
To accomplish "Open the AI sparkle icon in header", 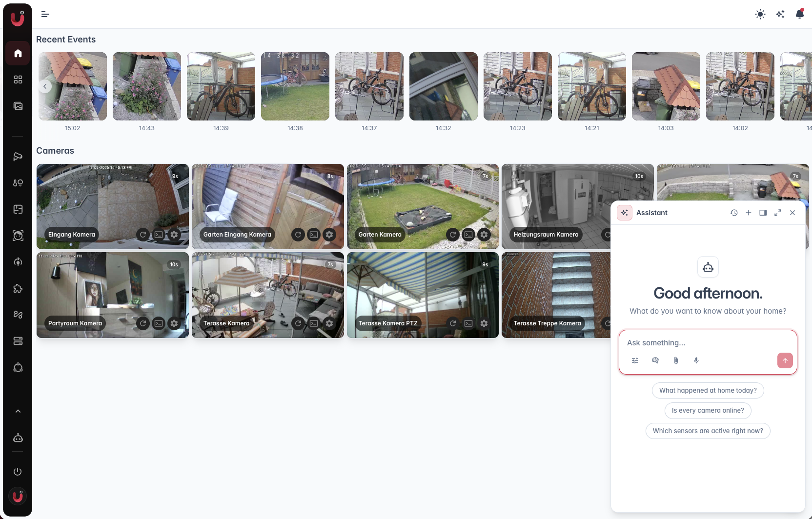I will pos(780,14).
